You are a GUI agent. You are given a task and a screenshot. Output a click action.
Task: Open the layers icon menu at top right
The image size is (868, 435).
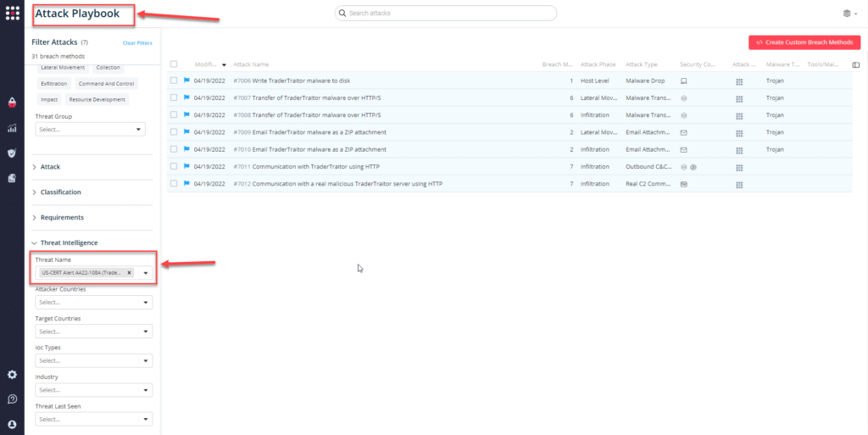[847, 14]
